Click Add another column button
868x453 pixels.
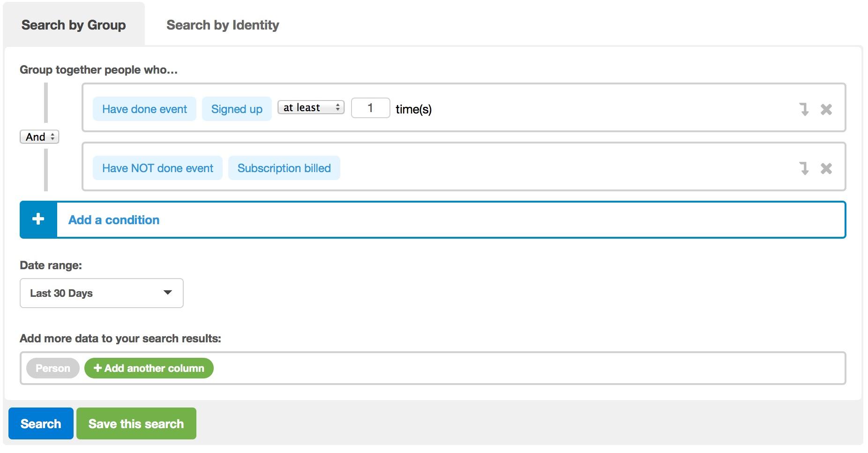coord(149,368)
